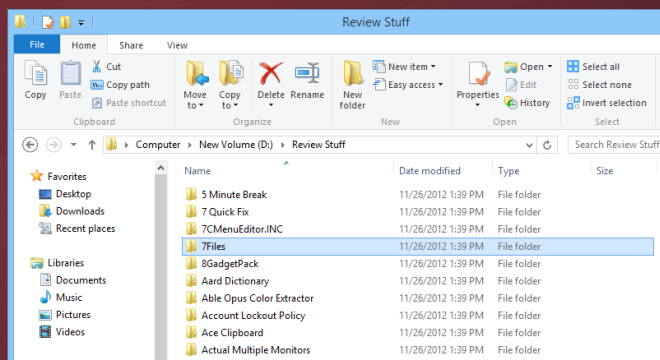Click Computer in the address breadcrumb

158,145
